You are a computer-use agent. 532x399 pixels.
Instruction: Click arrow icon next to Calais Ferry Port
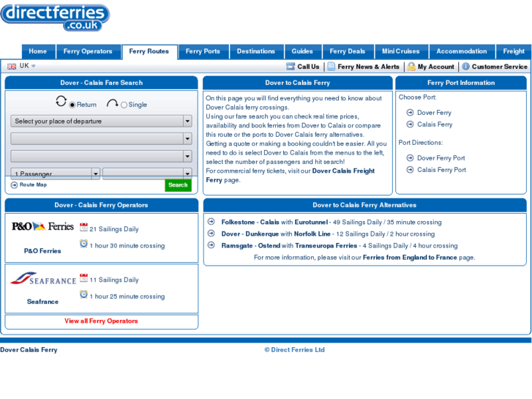410,169
